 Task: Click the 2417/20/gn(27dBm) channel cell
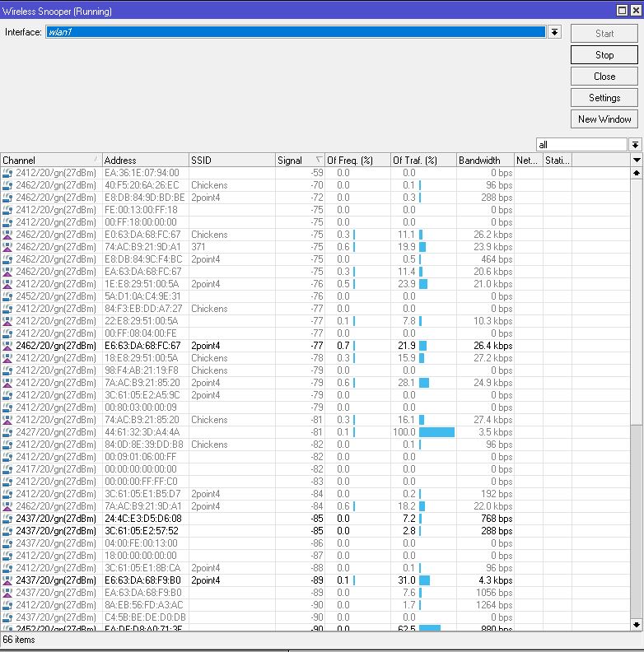tap(56, 469)
